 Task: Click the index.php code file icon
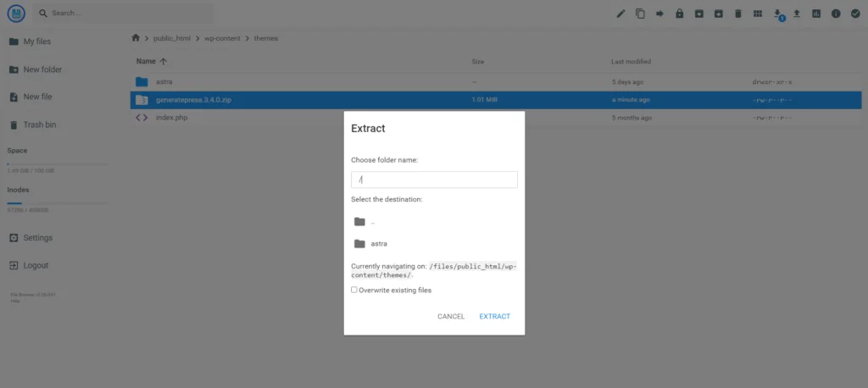[142, 118]
